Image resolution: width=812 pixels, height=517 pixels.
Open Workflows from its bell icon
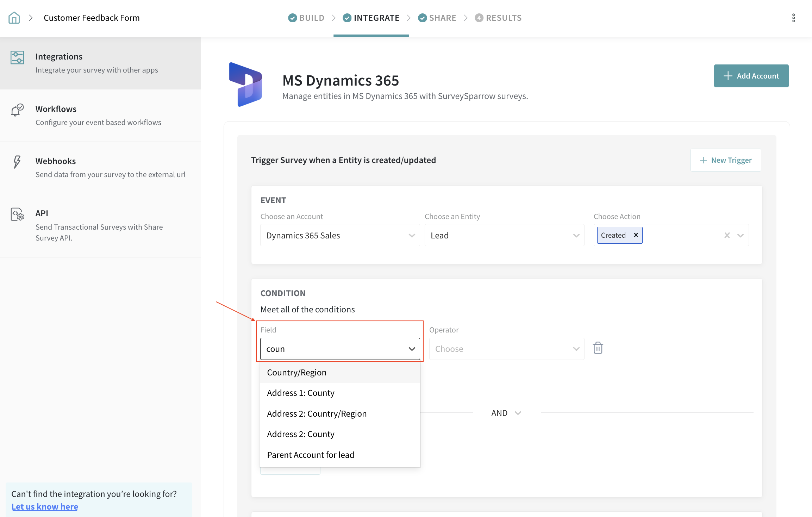click(17, 110)
